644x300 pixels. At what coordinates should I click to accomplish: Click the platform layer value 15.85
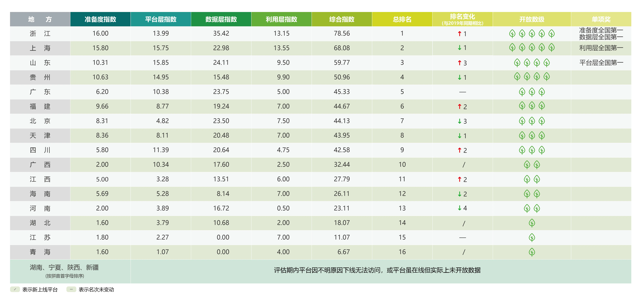(x=161, y=62)
